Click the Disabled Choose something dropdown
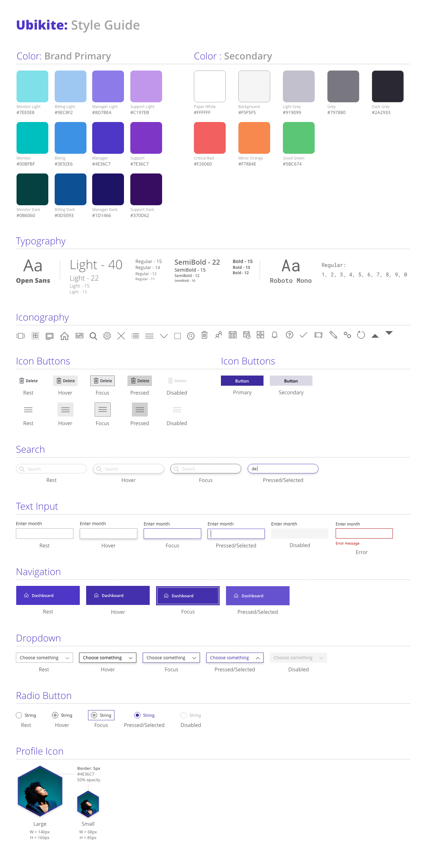The height and width of the screenshot is (868, 445). click(298, 658)
